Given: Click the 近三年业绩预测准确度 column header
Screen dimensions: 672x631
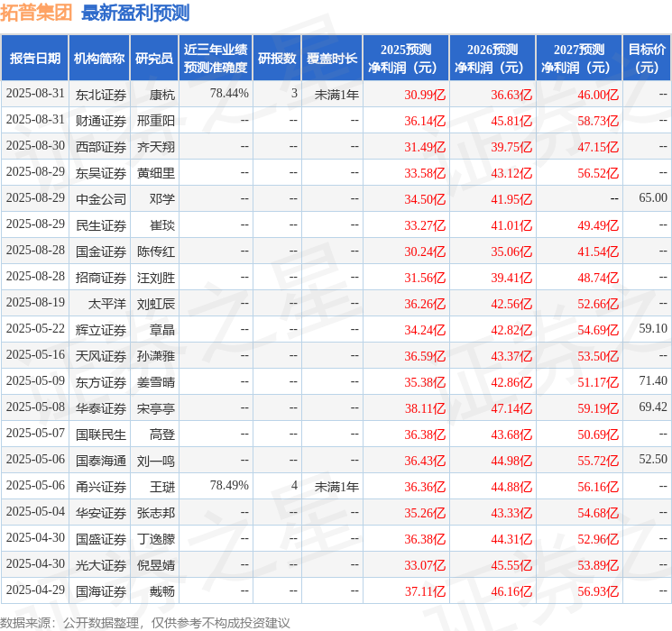Looking at the screenshot, I should [216, 59].
